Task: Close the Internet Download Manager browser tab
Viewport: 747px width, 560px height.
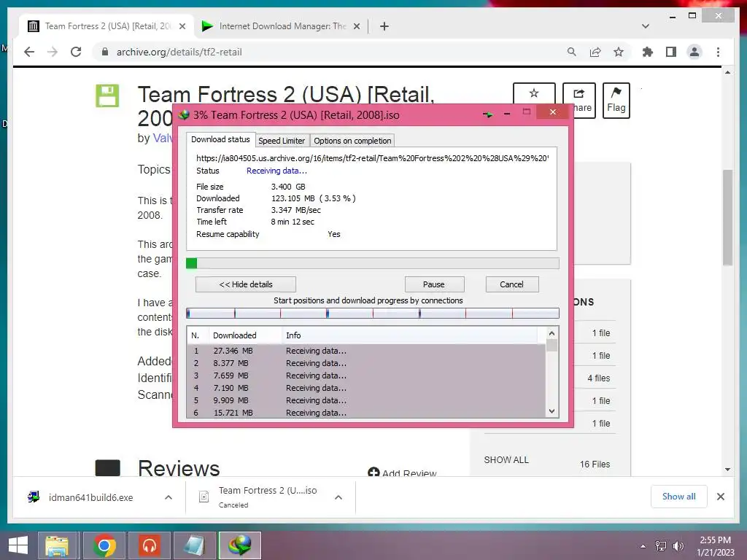Action: [x=356, y=26]
